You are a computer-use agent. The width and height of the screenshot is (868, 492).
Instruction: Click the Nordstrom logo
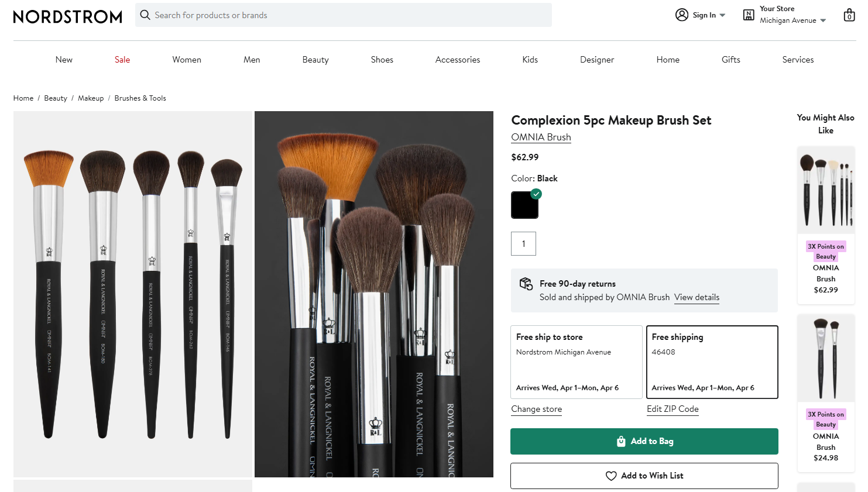coord(67,16)
